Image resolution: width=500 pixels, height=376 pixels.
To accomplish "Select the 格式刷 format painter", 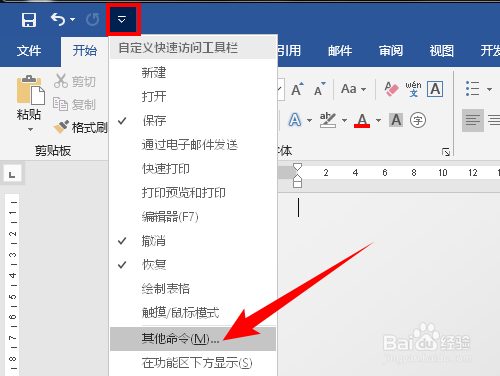I will click(81, 127).
